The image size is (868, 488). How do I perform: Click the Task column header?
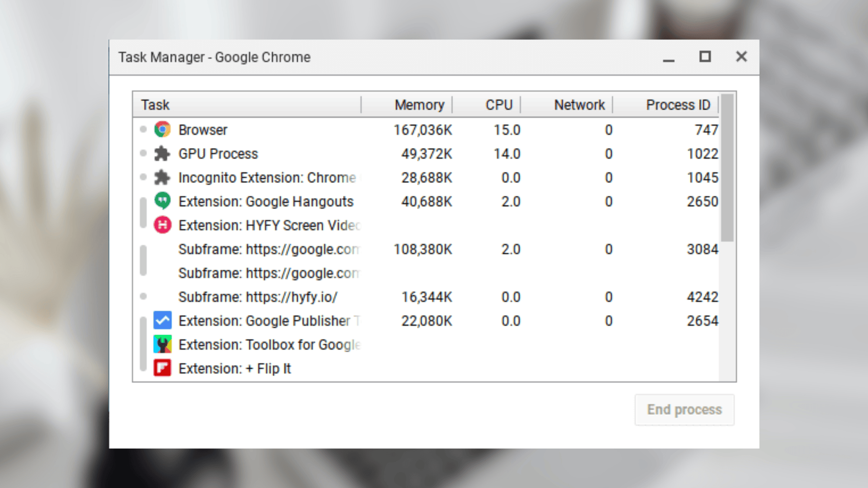pyautogui.click(x=155, y=105)
